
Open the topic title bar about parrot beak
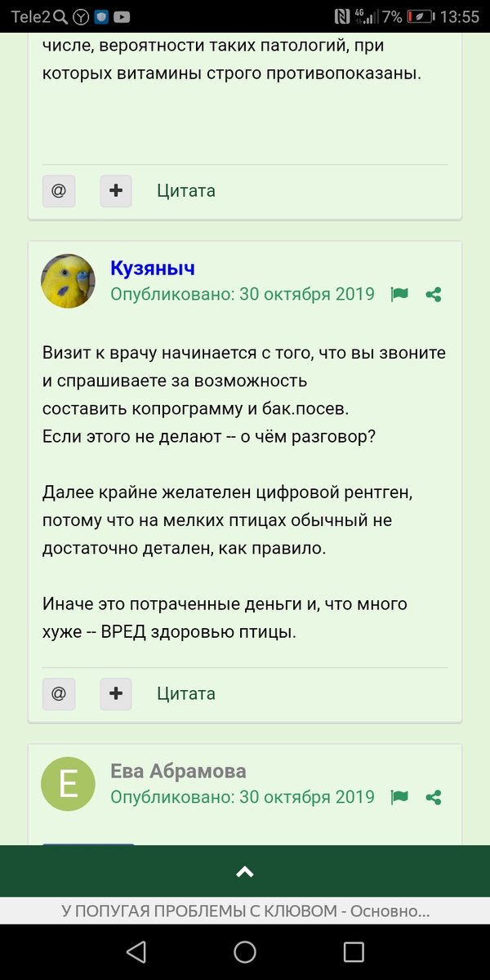tap(245, 911)
